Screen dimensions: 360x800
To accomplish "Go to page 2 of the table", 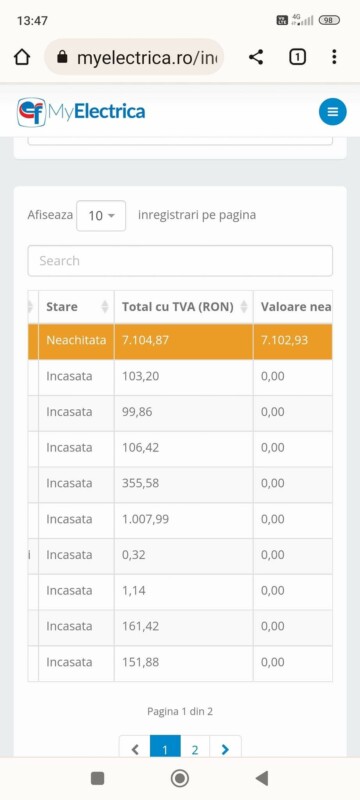I will coord(195,749).
